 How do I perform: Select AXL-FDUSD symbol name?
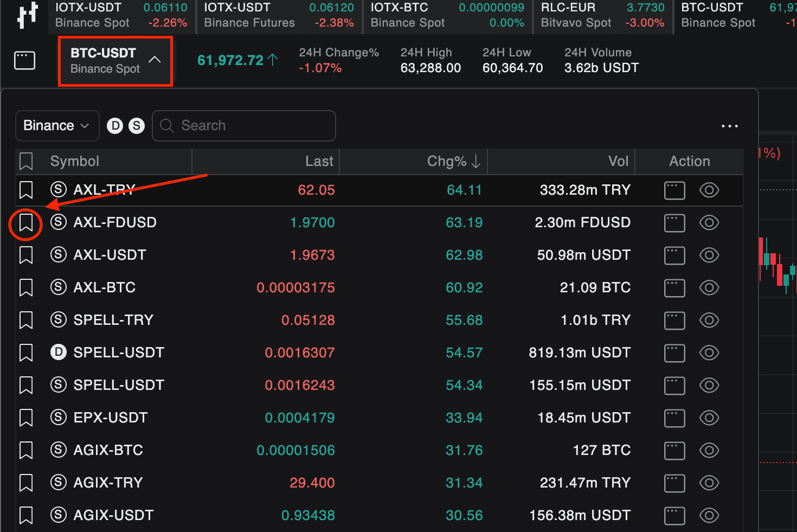pyautogui.click(x=115, y=222)
